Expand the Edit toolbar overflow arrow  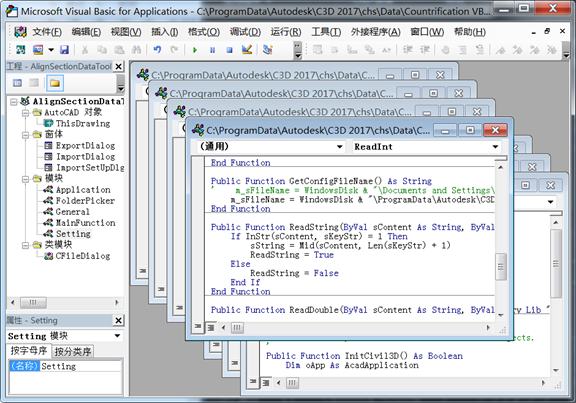(566, 50)
